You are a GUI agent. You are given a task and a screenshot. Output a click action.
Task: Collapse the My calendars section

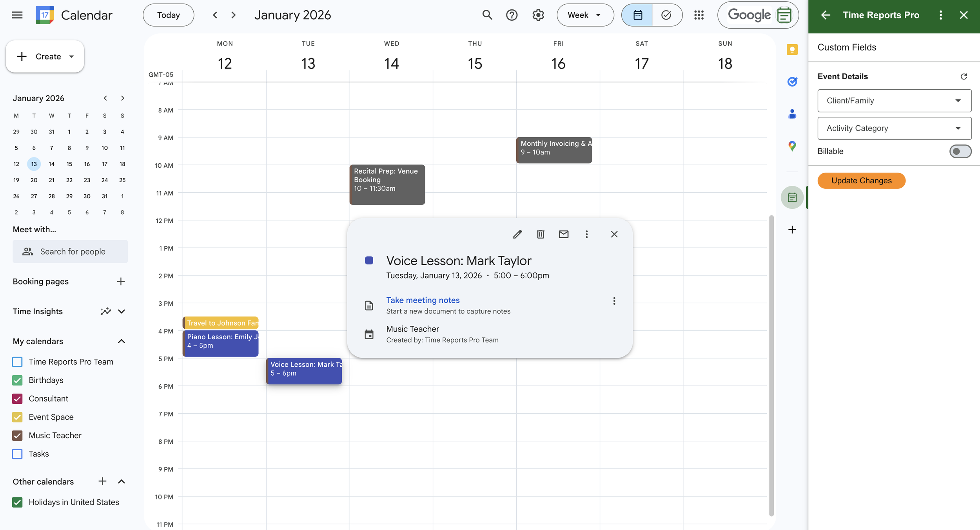coord(122,341)
